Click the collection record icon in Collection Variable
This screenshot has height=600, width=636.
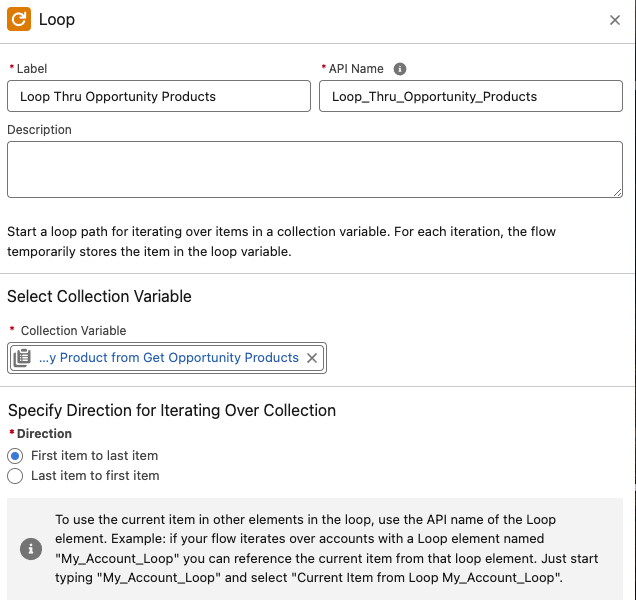[22, 358]
